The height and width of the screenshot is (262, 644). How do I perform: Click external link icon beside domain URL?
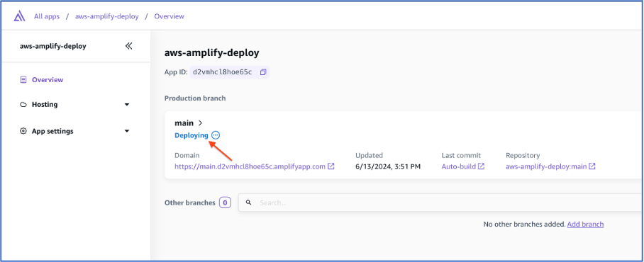(x=331, y=166)
